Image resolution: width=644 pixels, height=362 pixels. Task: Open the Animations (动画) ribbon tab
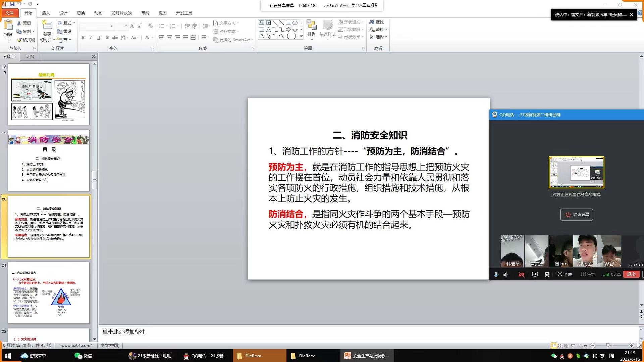tap(98, 13)
